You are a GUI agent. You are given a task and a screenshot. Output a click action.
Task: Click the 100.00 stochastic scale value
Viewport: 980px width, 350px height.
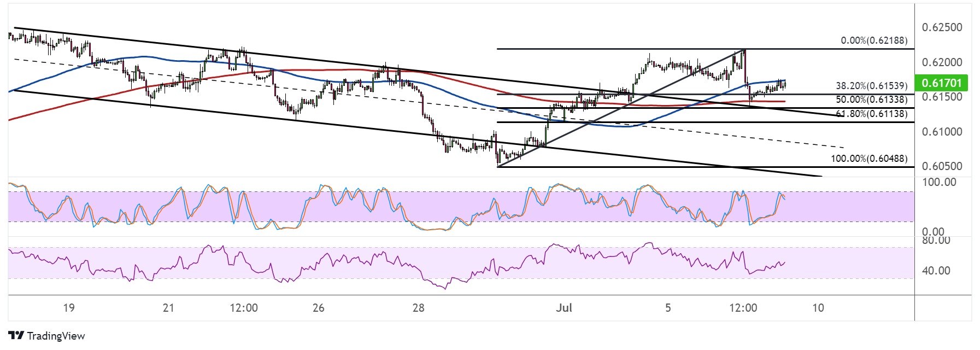click(x=939, y=182)
